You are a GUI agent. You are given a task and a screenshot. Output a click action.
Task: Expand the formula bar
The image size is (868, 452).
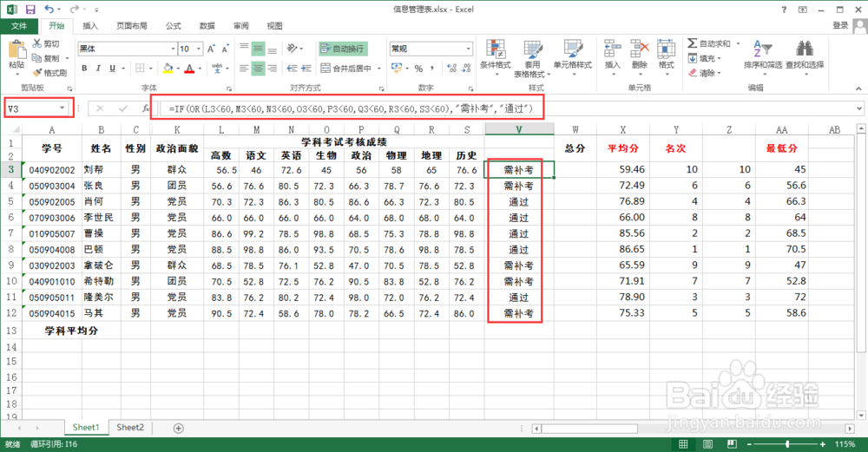point(859,108)
